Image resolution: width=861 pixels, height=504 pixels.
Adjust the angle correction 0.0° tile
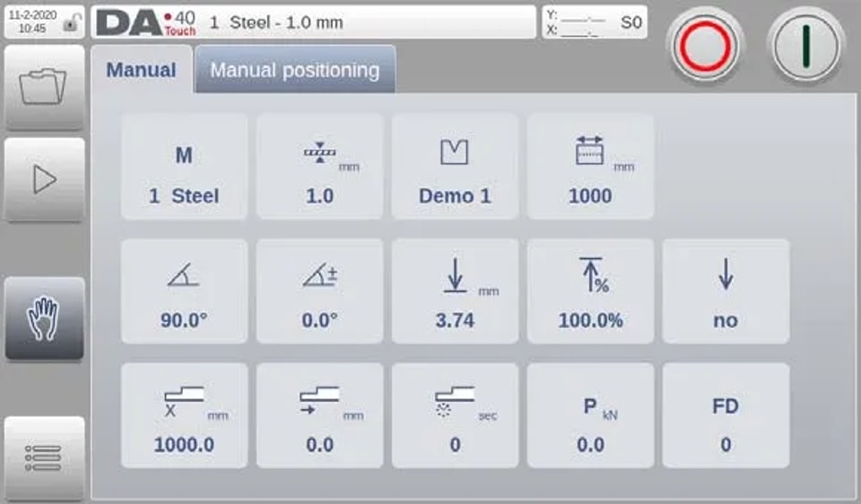tap(319, 291)
